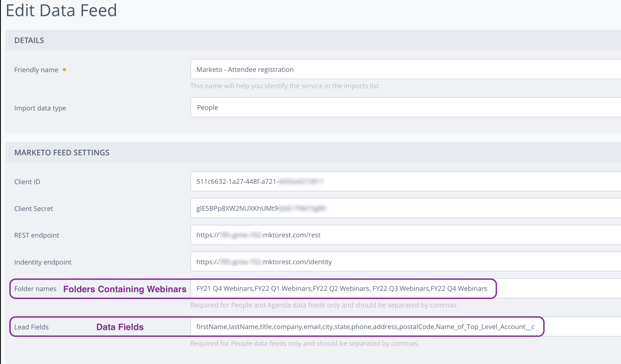Click the "REST endpoint" label
The height and width of the screenshot is (364, 621).
coord(37,235)
